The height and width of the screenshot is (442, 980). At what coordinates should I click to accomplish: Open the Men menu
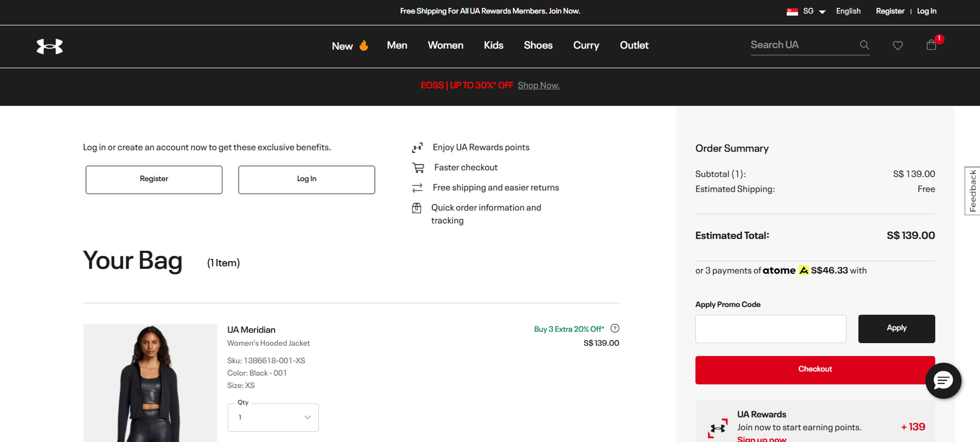(397, 45)
